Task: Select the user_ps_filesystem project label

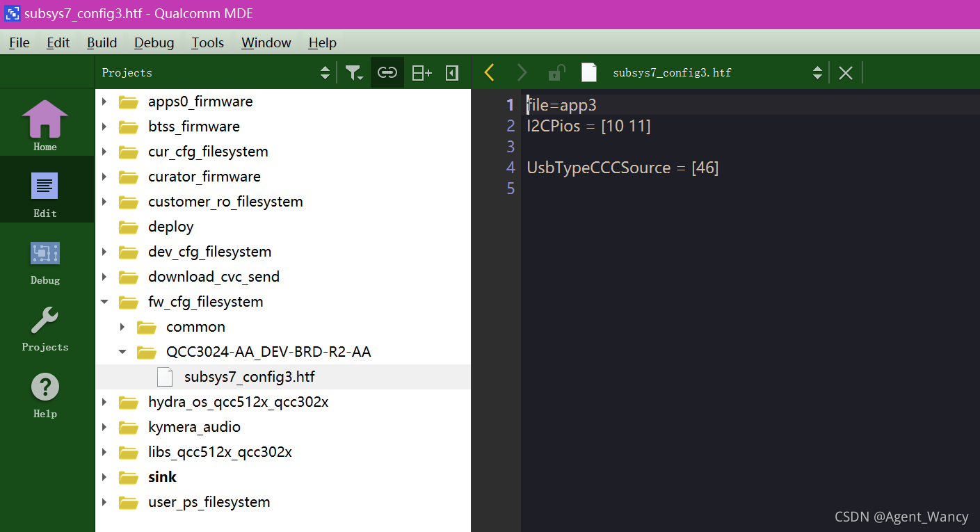Action: 209,502
